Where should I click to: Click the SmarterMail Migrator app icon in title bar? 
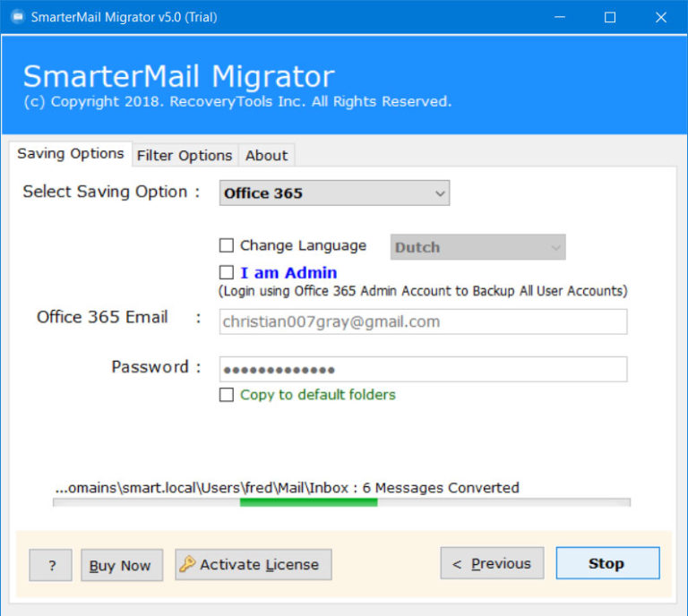click(x=18, y=17)
